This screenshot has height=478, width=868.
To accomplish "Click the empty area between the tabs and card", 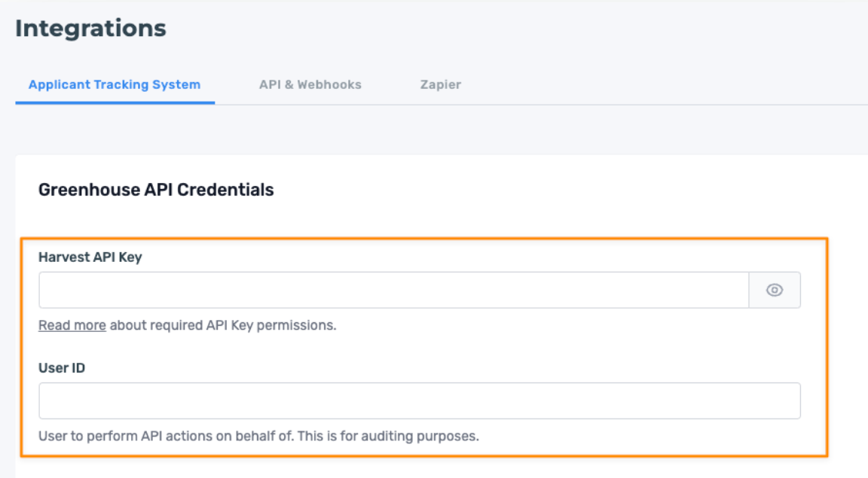I will (442, 130).
